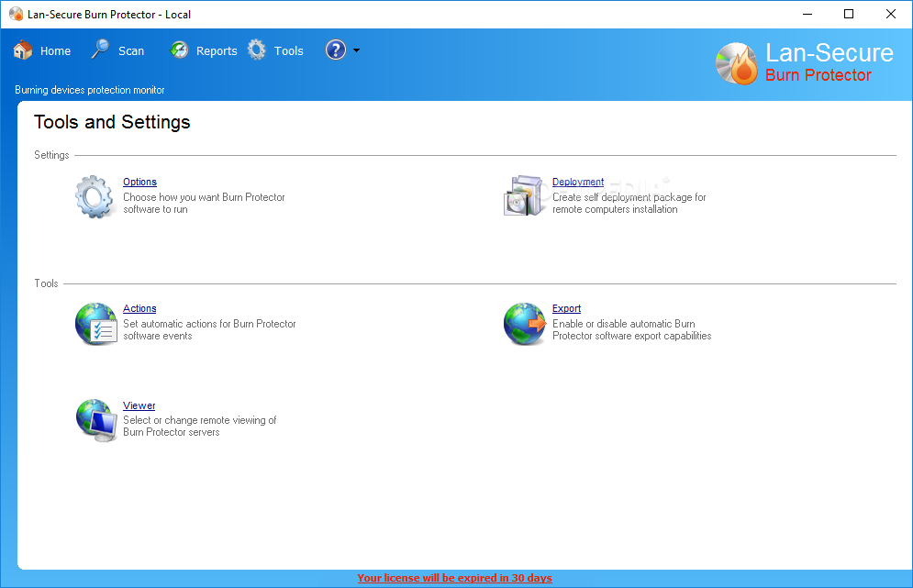Screen dimensions: 913x588
Task: Open the Export link
Action: [566, 308]
